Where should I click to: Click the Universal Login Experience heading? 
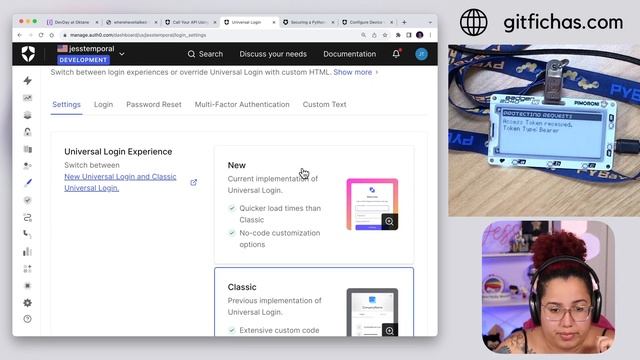click(x=118, y=151)
